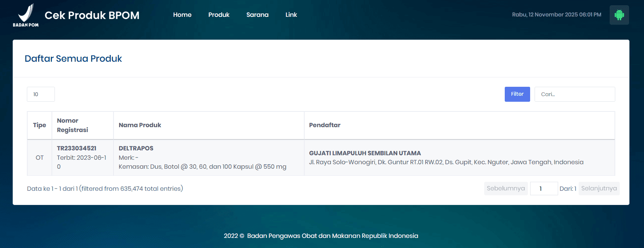Click the OT type cell
Viewport: 644px width, 248px height.
coord(40,157)
